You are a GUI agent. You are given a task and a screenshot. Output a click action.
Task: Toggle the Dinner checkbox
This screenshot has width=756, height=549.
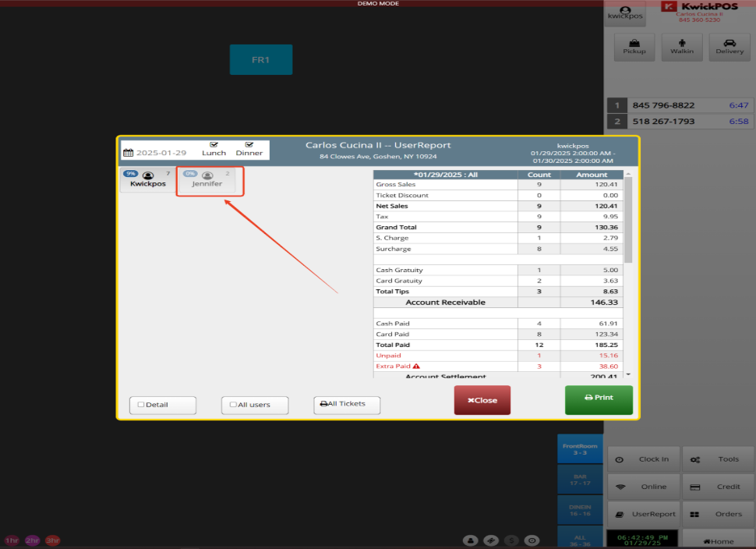click(x=249, y=145)
